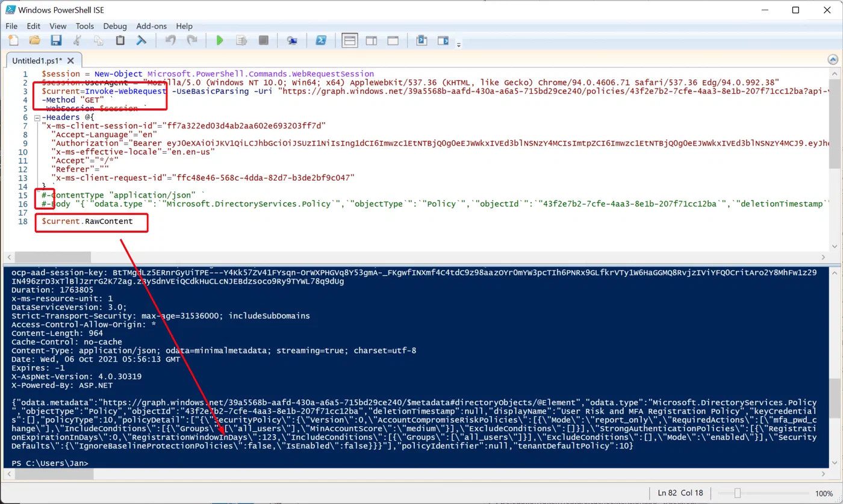Show the command add-on pane icon

pyautogui.click(x=443, y=40)
